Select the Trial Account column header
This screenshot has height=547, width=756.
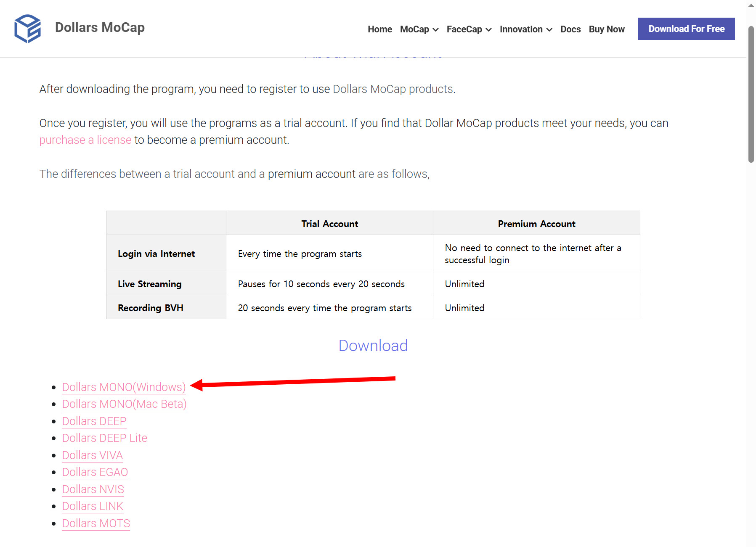point(329,224)
